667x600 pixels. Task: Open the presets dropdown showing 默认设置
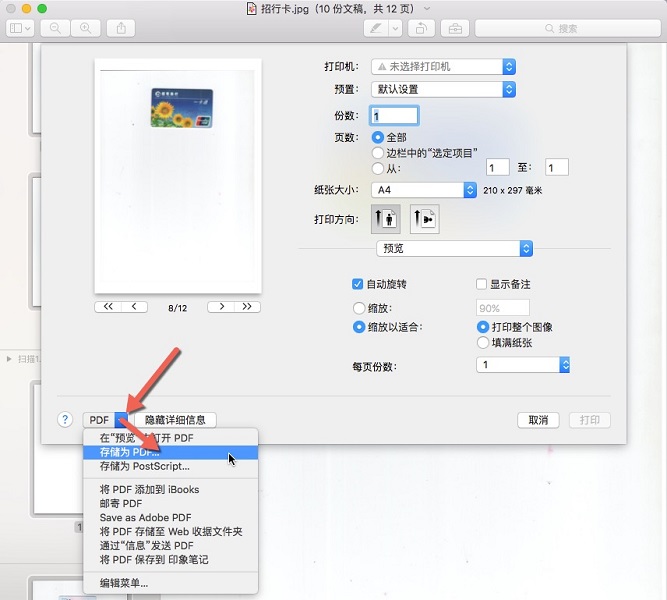443,89
